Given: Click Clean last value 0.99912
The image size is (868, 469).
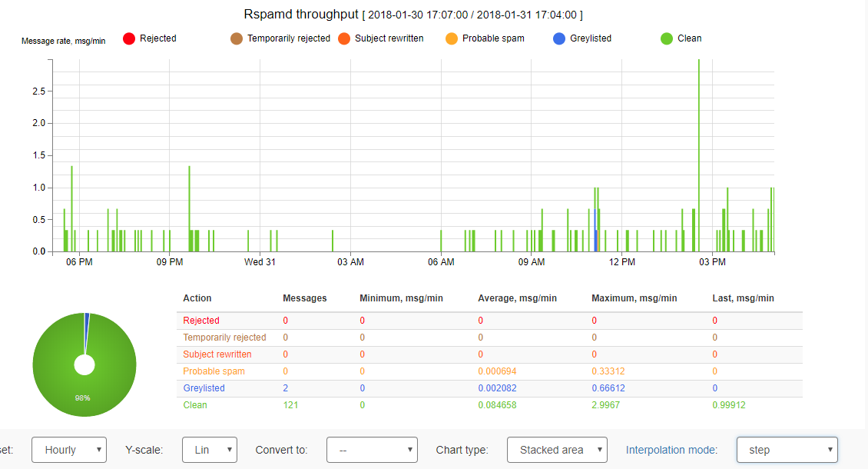Looking at the screenshot, I should (x=729, y=404).
